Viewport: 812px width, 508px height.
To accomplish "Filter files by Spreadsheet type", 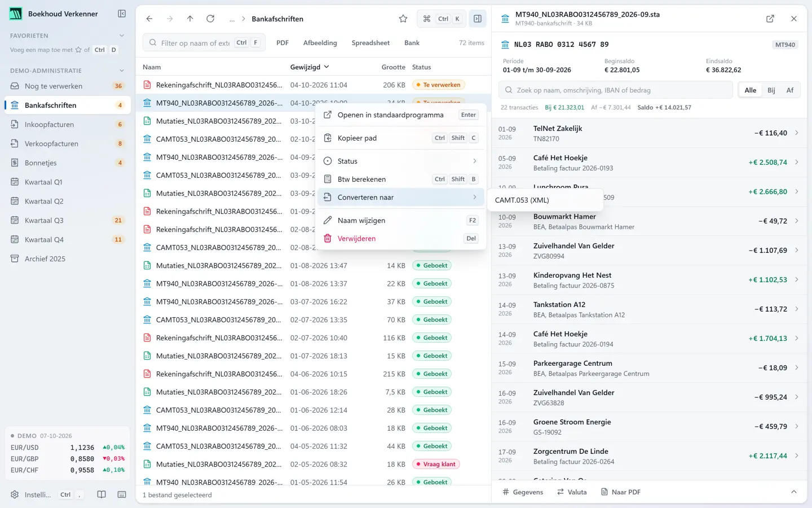I will pyautogui.click(x=370, y=43).
